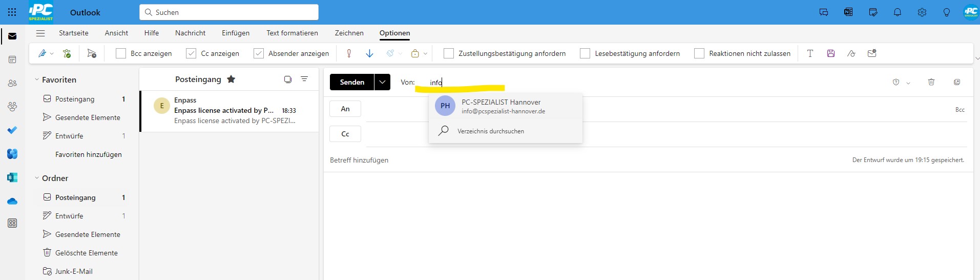The image size is (980, 280).
Task: Click the low importance down arrow icon
Action: point(369,53)
